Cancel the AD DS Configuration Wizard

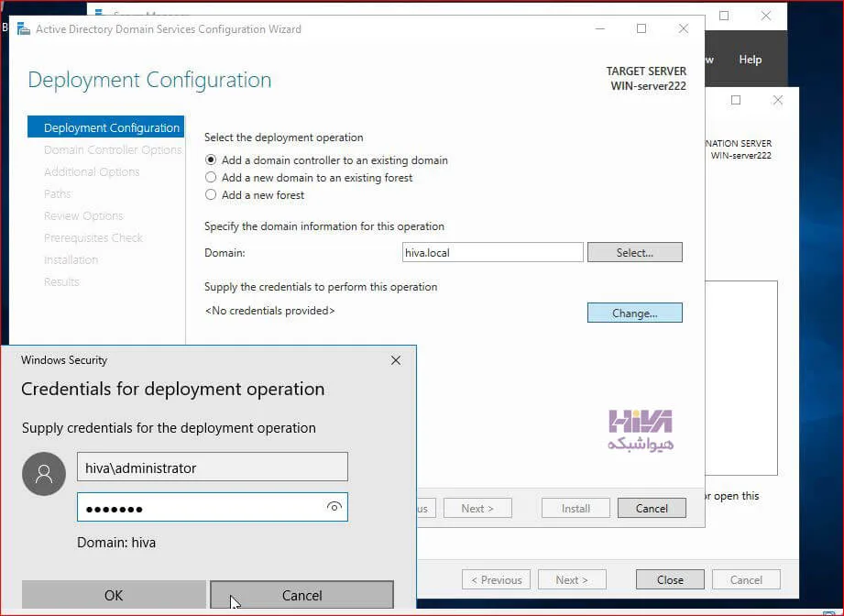pyautogui.click(x=652, y=509)
